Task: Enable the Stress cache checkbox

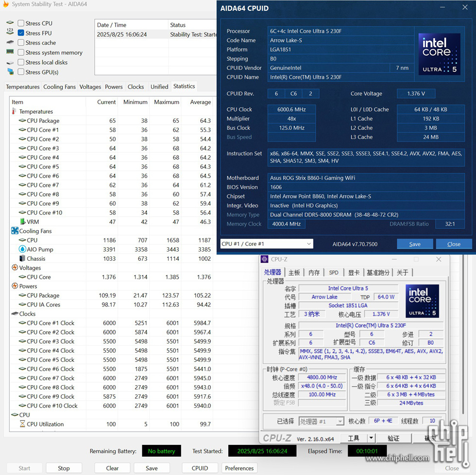Action: tap(21, 43)
